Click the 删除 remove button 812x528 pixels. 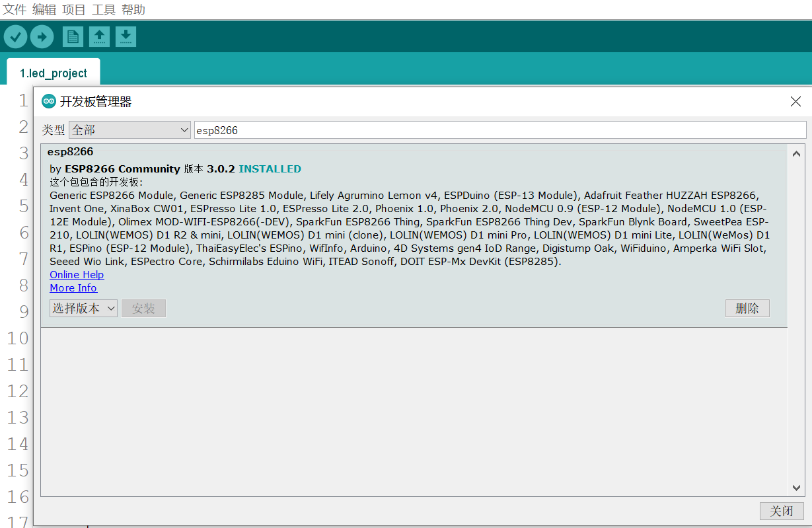(x=747, y=309)
